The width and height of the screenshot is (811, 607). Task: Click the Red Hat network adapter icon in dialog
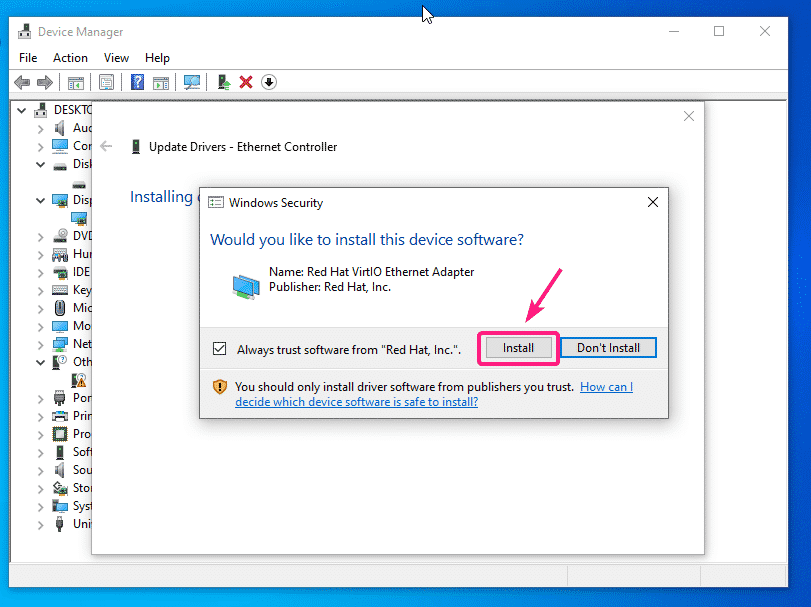[x=246, y=286]
